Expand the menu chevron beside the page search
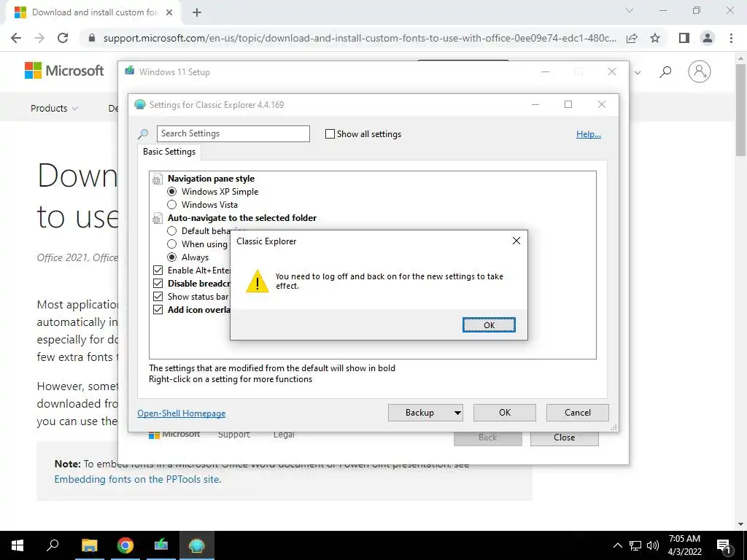Viewport: 747px width, 560px height. [x=638, y=72]
